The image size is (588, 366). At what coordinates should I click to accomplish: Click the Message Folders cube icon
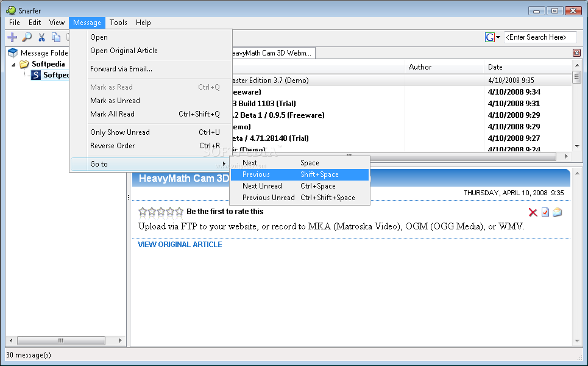(13, 53)
